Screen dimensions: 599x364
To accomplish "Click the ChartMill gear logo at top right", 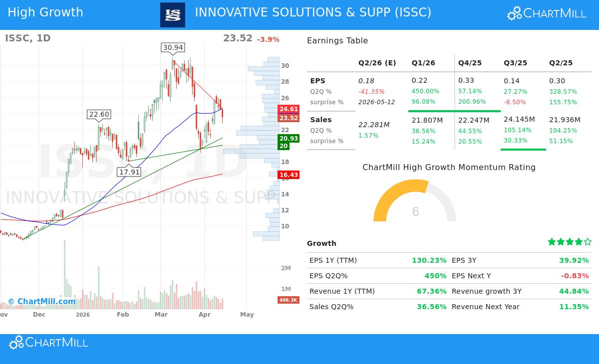I will pos(514,12).
